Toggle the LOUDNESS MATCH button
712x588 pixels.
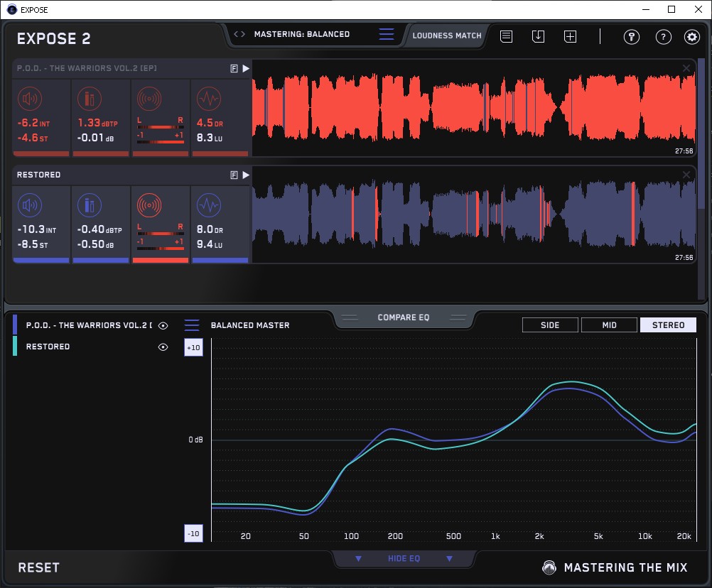447,35
